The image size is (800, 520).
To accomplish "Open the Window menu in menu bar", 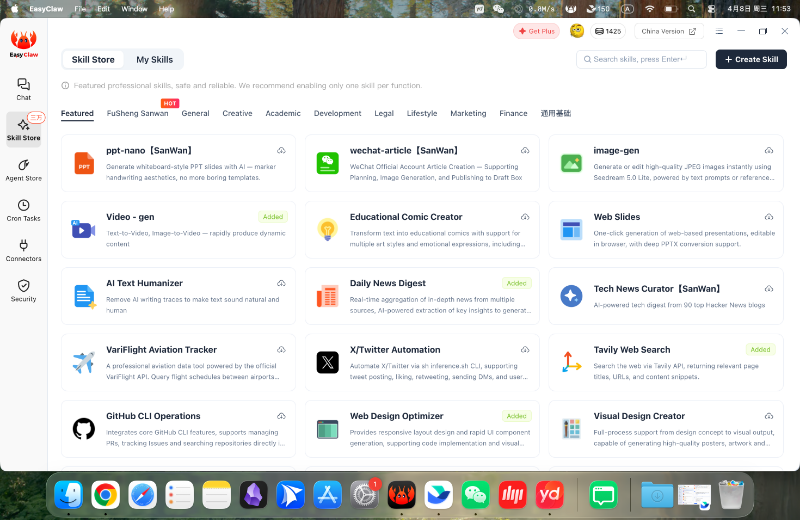I will (134, 9).
